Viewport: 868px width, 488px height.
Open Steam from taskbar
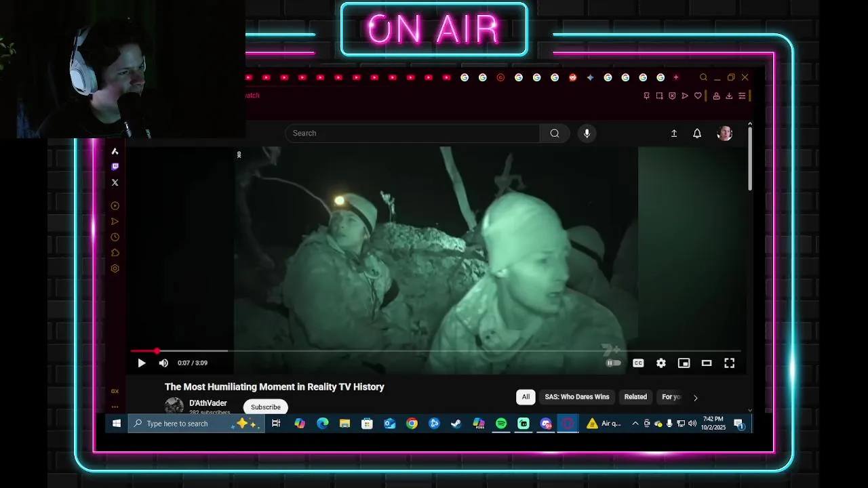click(x=456, y=424)
